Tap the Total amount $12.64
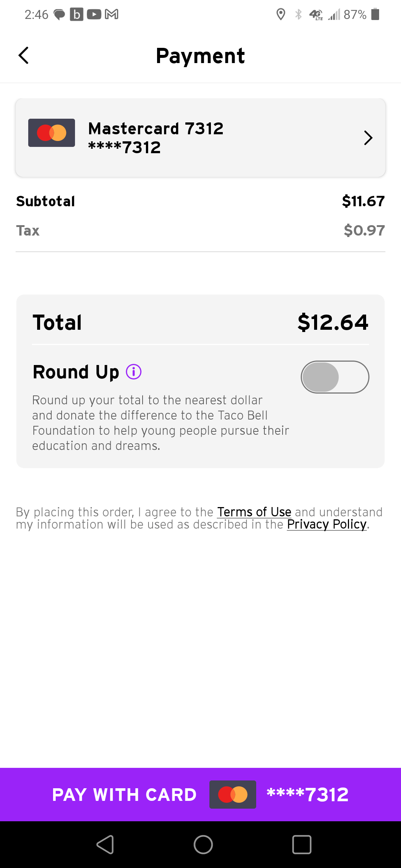 tap(333, 322)
